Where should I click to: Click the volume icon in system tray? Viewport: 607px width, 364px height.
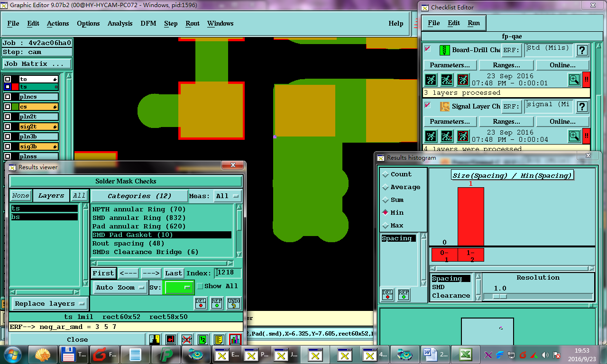(x=545, y=355)
